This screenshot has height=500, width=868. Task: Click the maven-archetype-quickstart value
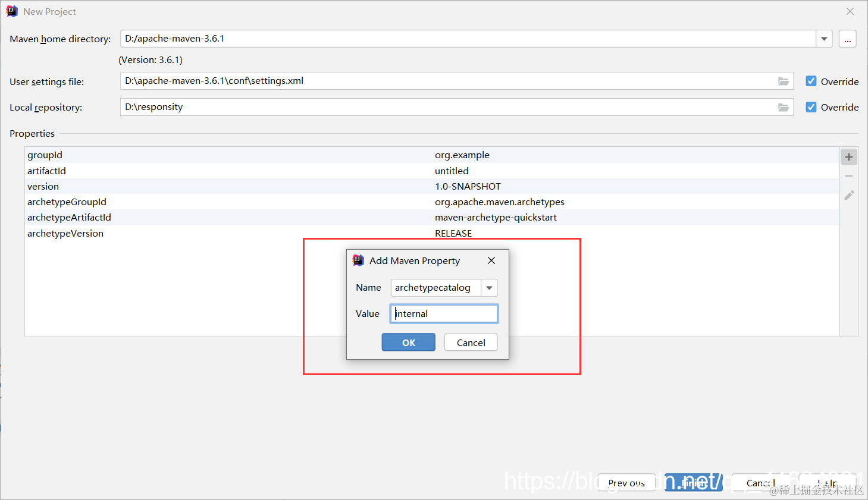coord(496,218)
